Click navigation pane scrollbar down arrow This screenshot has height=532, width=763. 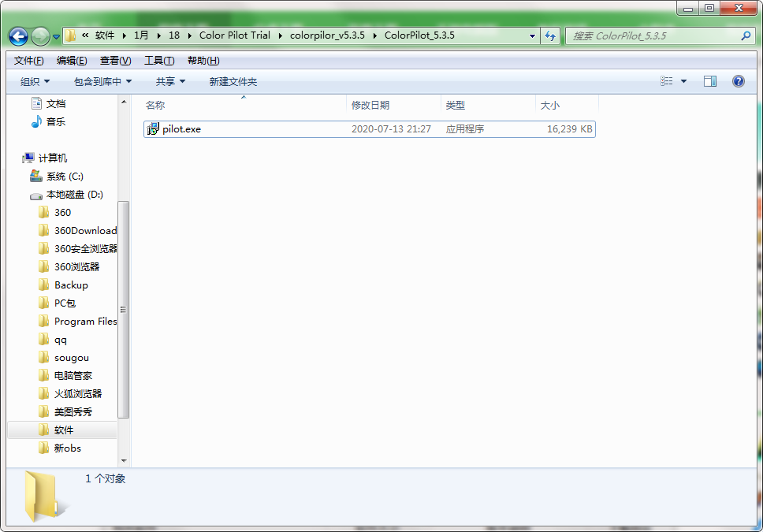point(124,460)
